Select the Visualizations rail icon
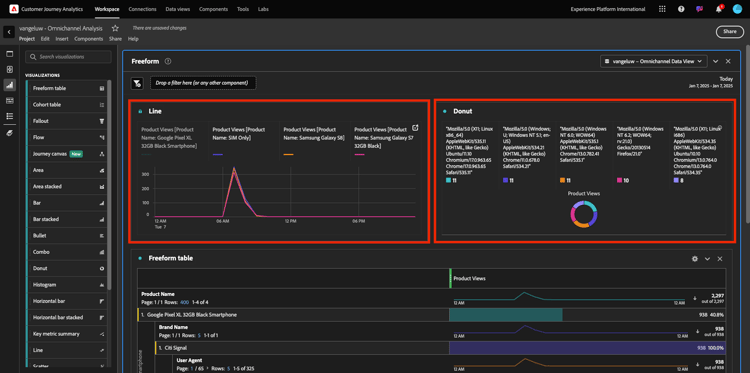Viewport: 750px width, 373px height. 9,85
